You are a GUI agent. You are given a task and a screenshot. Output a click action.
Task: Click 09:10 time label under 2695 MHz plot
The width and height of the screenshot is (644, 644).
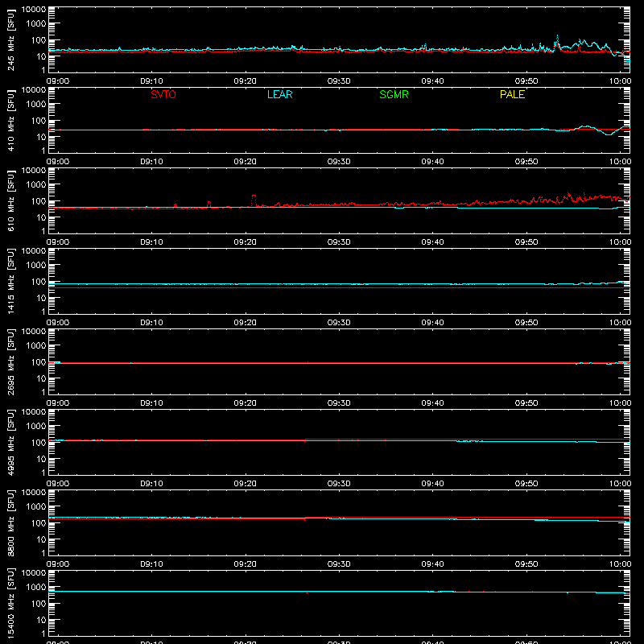[151, 403]
